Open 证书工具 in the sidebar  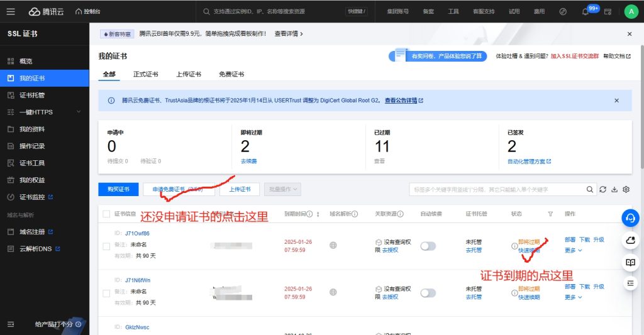[x=45, y=163]
